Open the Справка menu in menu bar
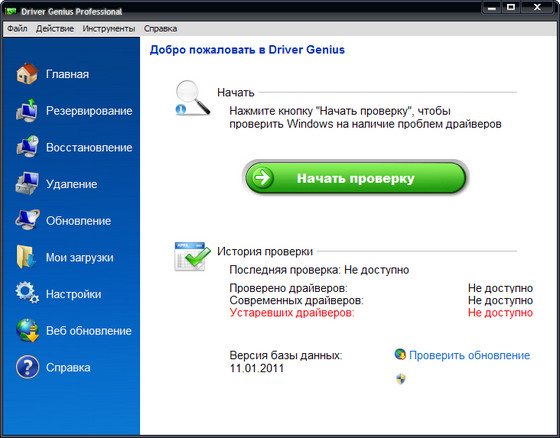This screenshot has height=438, width=560. pos(160,29)
